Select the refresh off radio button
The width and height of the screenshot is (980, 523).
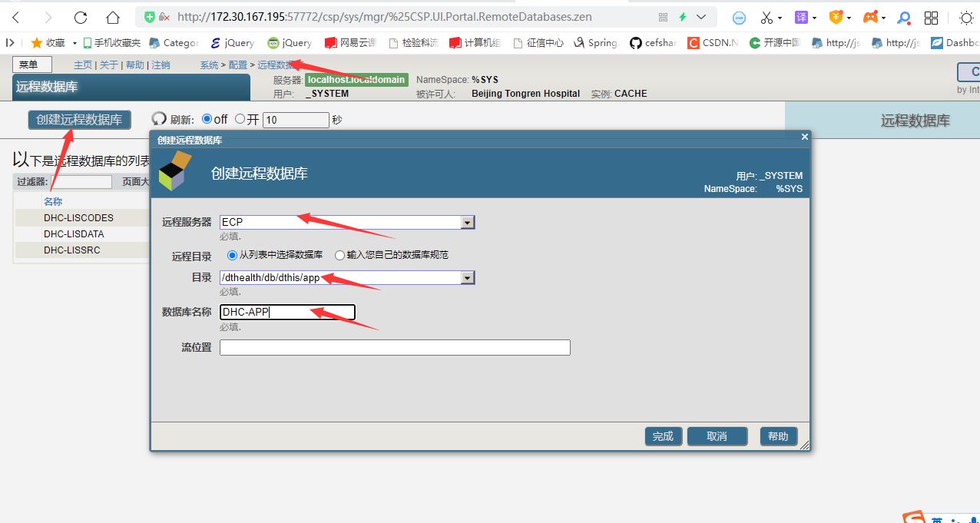207,119
